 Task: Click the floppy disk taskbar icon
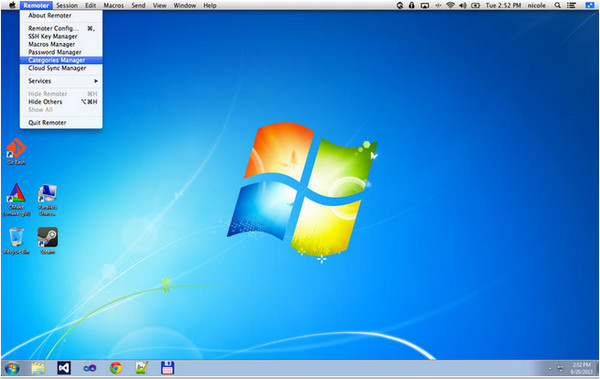click(167, 368)
